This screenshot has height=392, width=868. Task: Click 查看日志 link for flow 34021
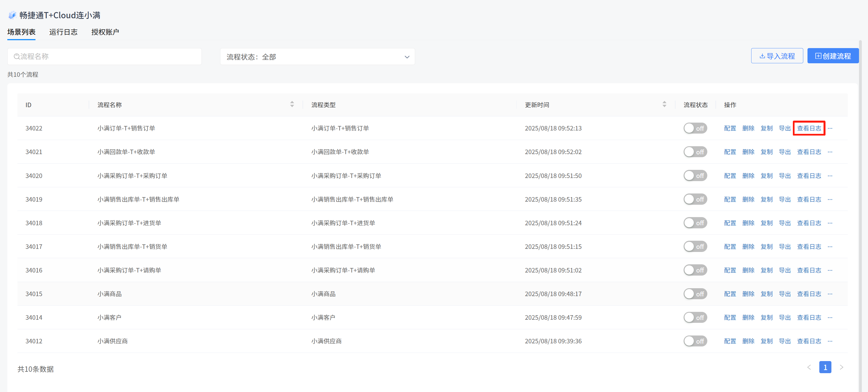[809, 152]
